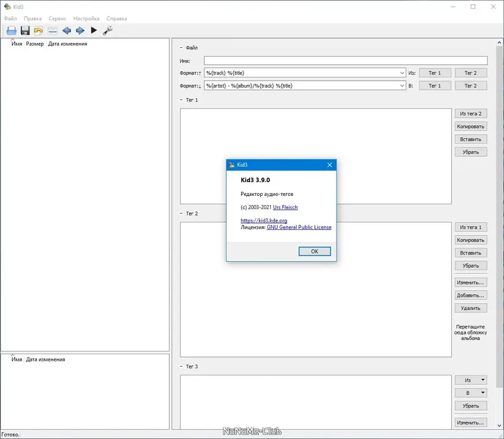Image resolution: width=504 pixels, height=439 pixels.
Task: Click the open folder toolbar icon
Action: tap(11, 30)
